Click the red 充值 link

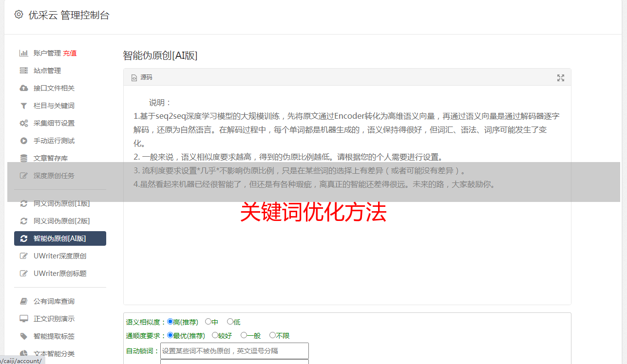[70, 53]
